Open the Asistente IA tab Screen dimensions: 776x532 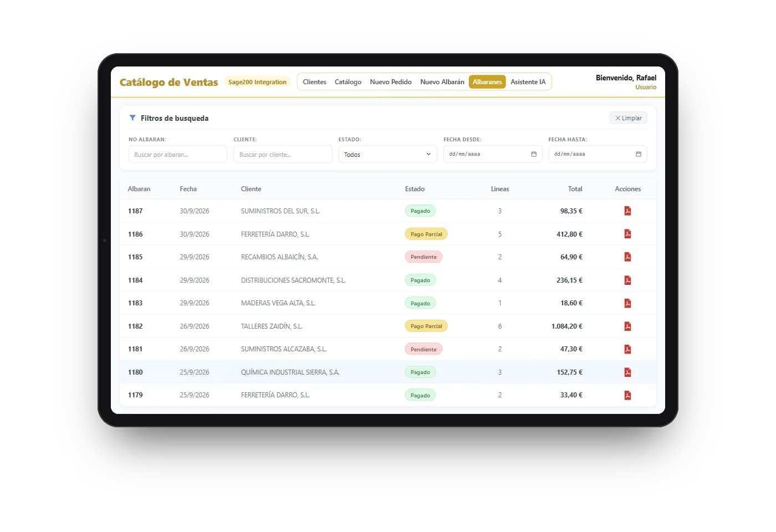(528, 82)
